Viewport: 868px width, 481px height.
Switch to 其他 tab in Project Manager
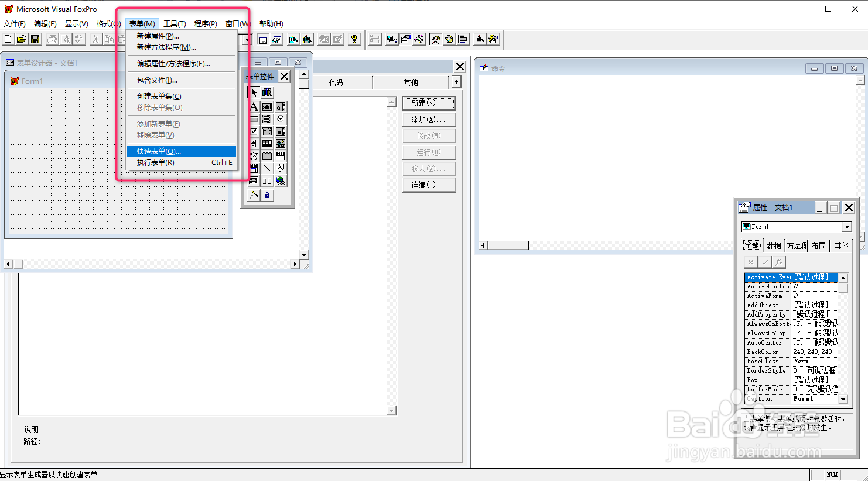tap(411, 83)
